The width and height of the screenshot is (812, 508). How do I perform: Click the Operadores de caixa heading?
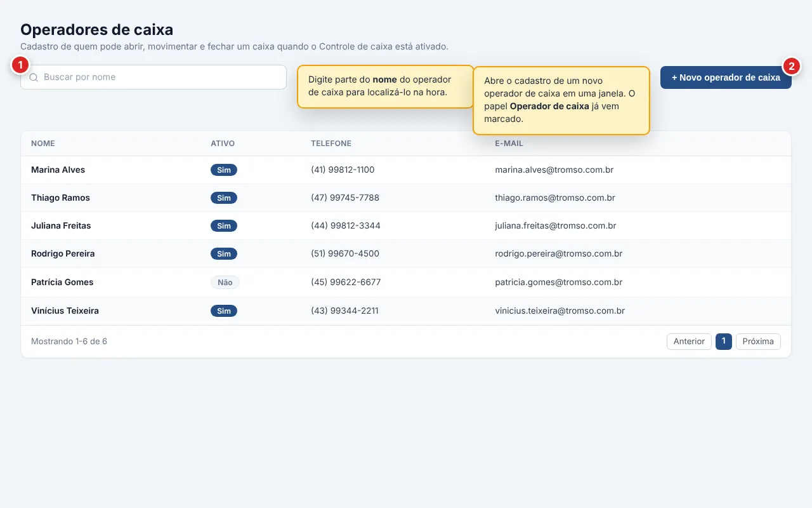click(x=97, y=29)
